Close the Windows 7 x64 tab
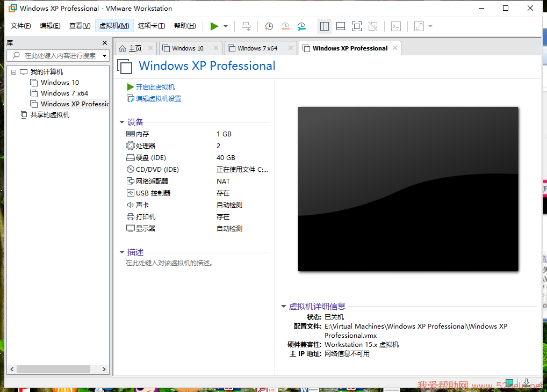Viewport: 547px width, 392px height. click(291, 48)
